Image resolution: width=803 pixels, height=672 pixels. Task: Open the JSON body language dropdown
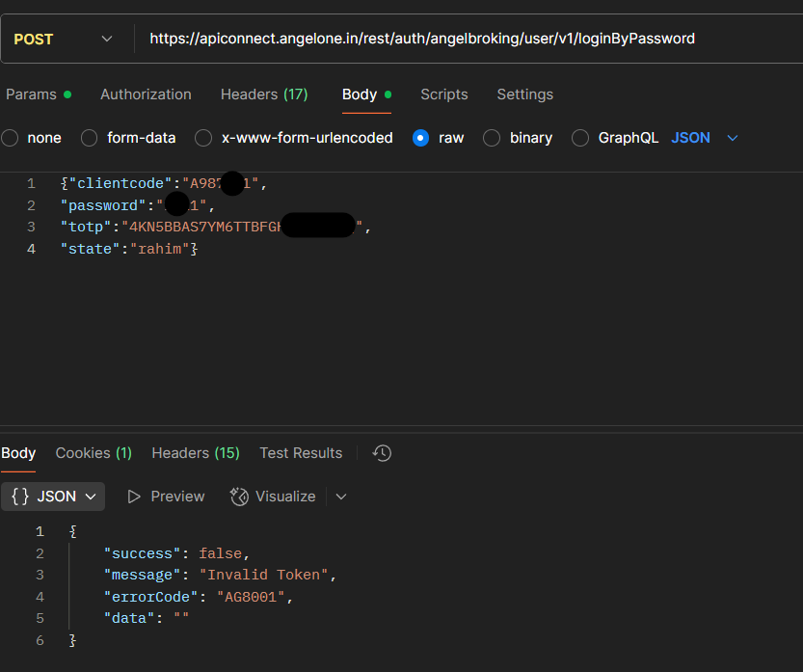pos(704,138)
